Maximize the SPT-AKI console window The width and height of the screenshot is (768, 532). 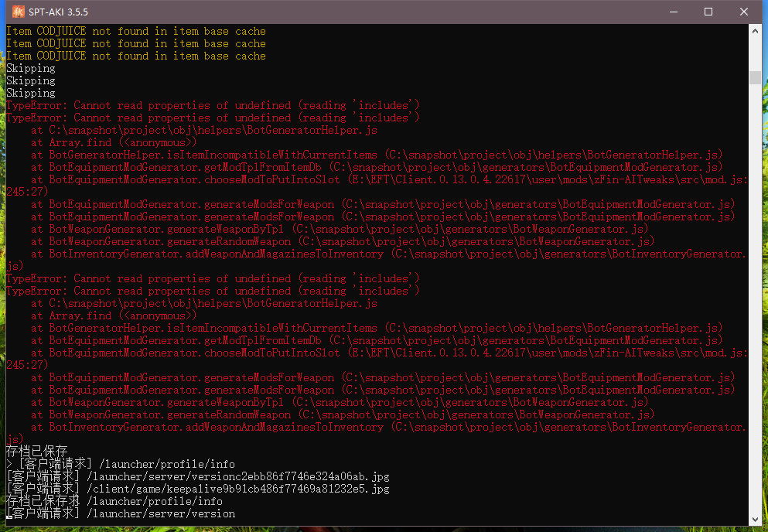pyautogui.click(x=708, y=12)
